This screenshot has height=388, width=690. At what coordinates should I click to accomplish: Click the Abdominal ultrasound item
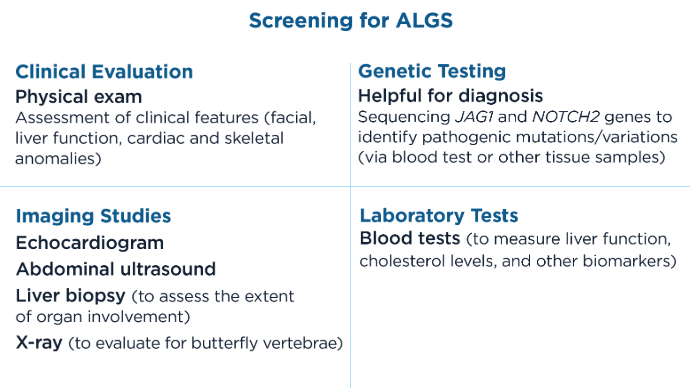pyautogui.click(x=116, y=269)
